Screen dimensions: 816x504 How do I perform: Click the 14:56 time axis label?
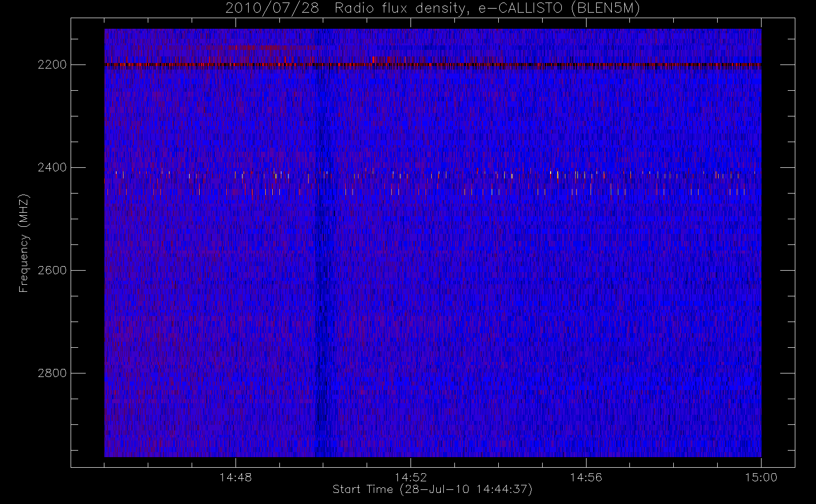click(586, 477)
